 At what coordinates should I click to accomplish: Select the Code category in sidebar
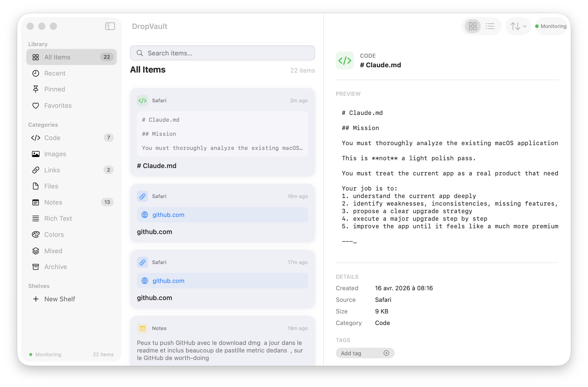[x=52, y=138]
